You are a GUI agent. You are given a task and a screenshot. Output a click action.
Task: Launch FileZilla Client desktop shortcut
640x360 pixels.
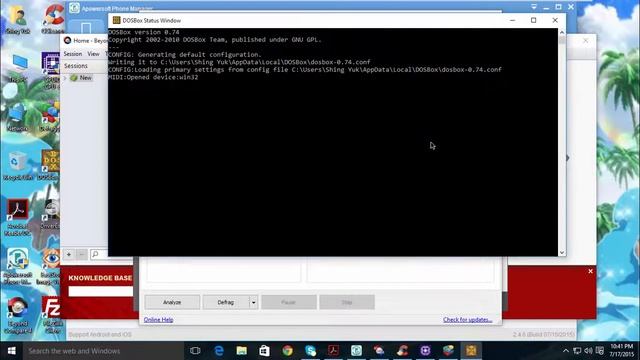click(x=51, y=316)
